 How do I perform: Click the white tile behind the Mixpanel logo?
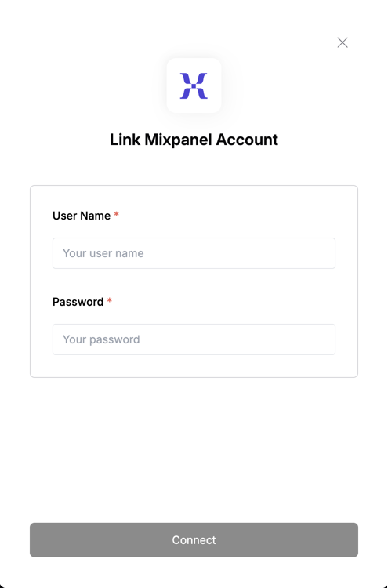coord(194,85)
